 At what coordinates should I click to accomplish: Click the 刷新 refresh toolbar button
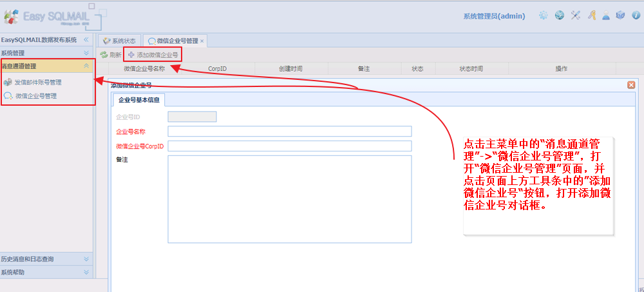111,55
